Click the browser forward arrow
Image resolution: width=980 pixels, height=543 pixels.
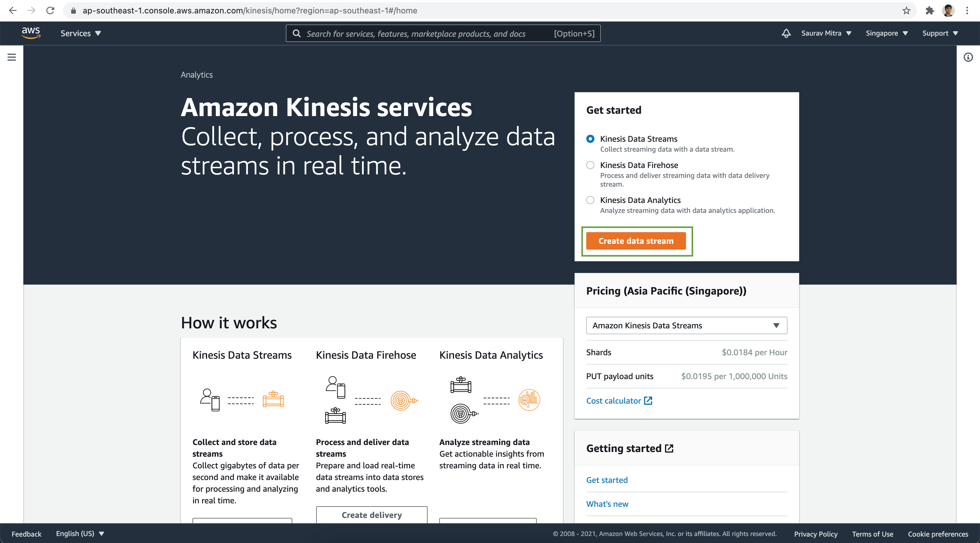point(32,10)
